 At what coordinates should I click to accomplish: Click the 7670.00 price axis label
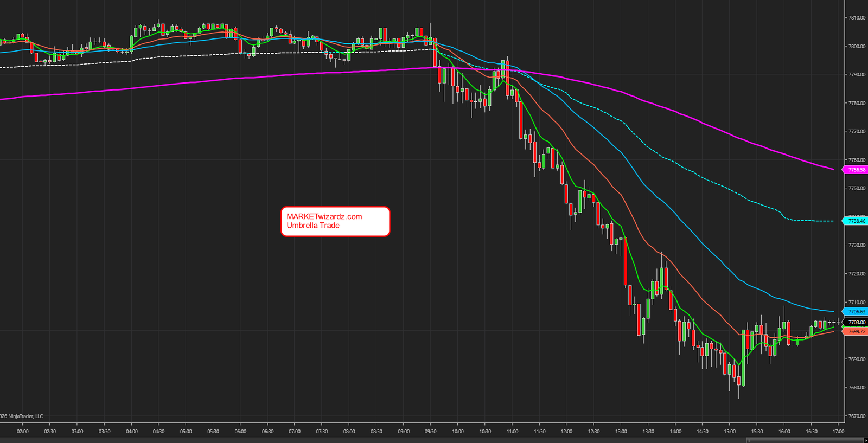click(857, 416)
